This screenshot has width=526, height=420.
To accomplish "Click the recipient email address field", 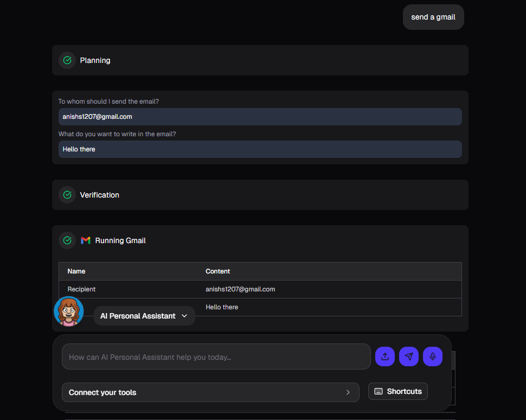I will pyautogui.click(x=260, y=117).
